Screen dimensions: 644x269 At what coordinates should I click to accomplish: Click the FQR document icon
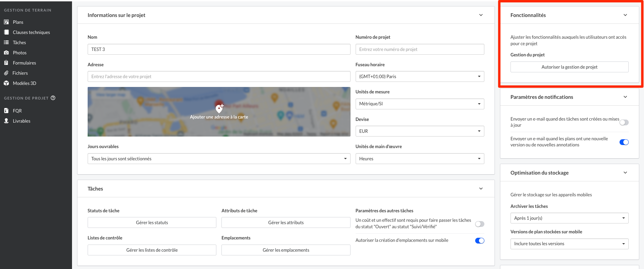click(6, 111)
